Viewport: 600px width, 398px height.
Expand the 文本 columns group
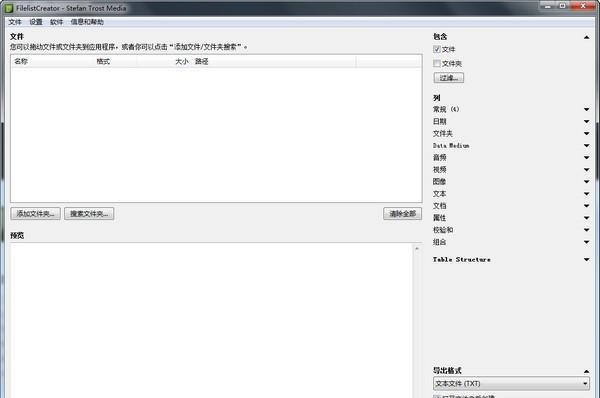586,194
